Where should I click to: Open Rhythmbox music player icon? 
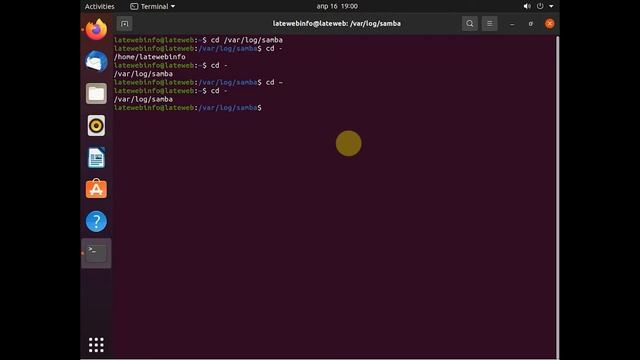[x=96, y=125]
